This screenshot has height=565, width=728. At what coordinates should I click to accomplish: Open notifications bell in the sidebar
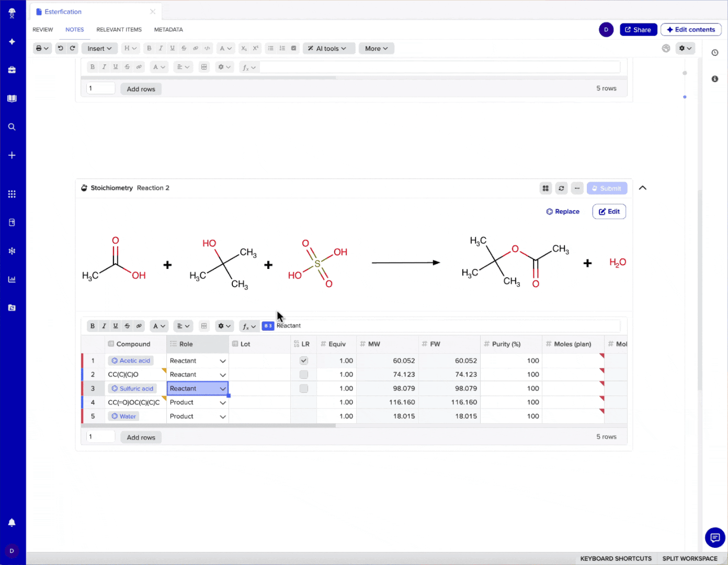click(x=12, y=523)
